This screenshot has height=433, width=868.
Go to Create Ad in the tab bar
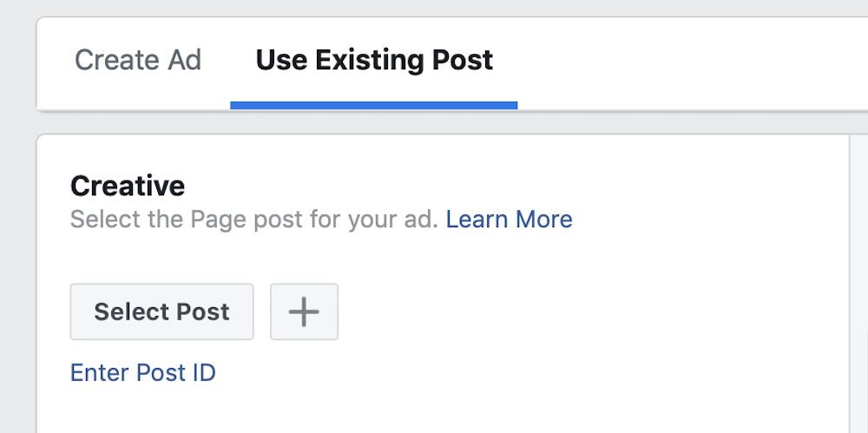pyautogui.click(x=138, y=60)
